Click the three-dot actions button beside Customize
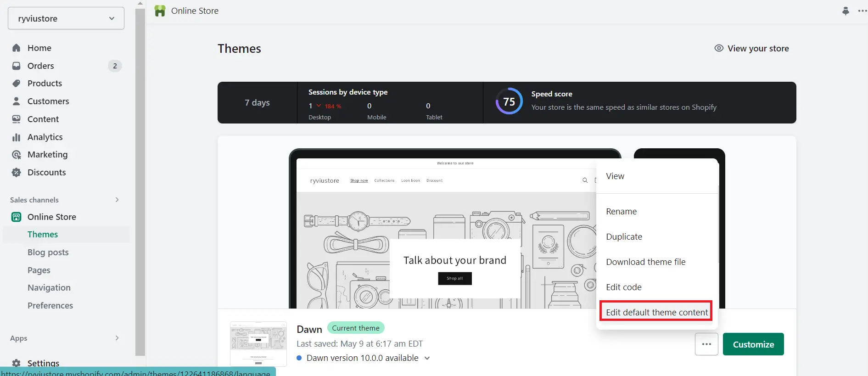Screen dimensions: 868x376 [x=706, y=344]
